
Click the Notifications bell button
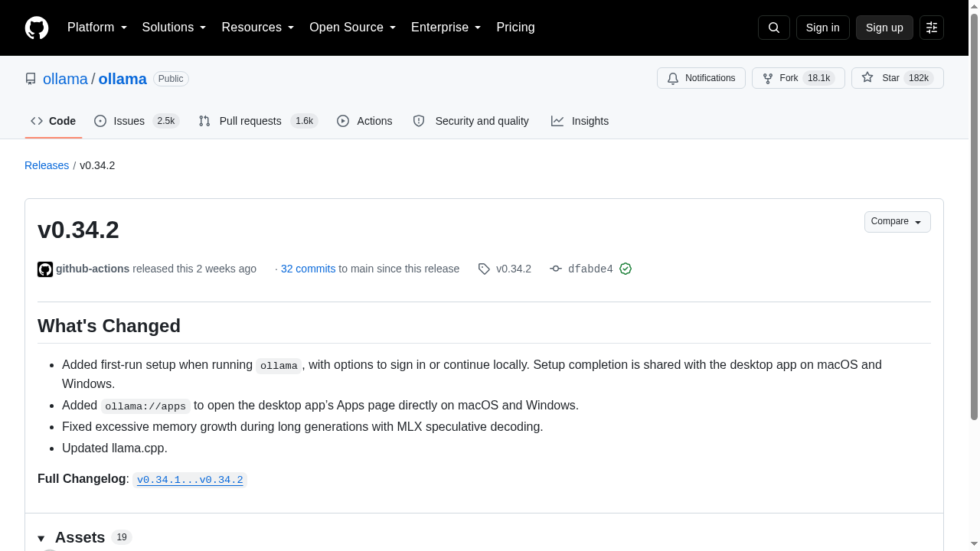(701, 78)
